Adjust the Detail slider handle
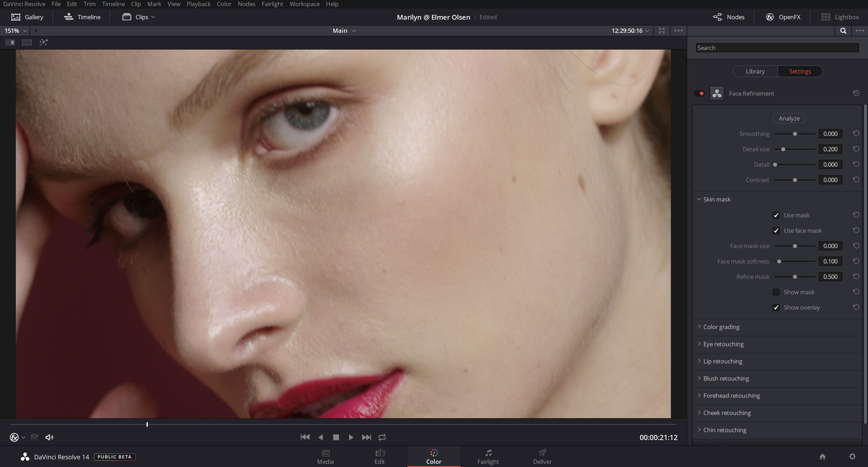This screenshot has width=868, height=467. tap(775, 165)
